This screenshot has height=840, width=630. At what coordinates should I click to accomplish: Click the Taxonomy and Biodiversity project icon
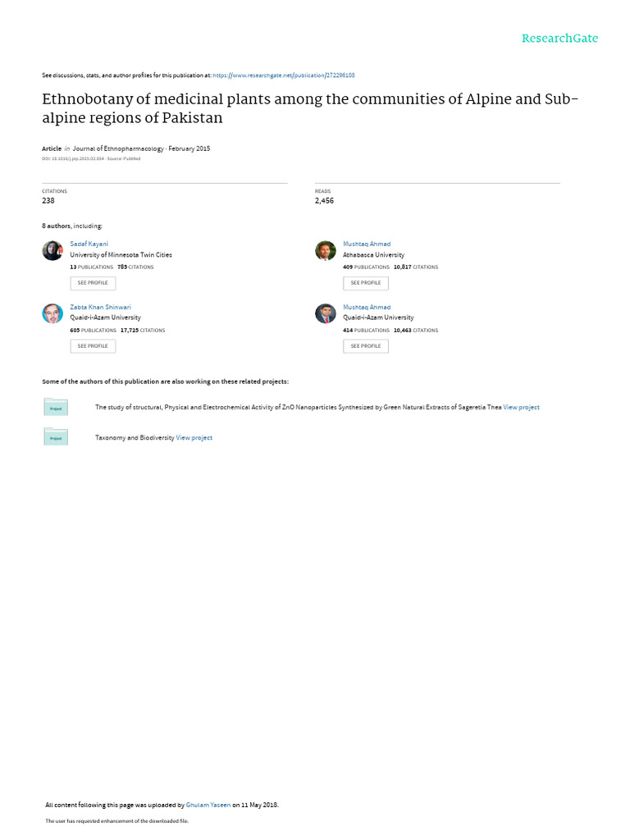point(56,437)
